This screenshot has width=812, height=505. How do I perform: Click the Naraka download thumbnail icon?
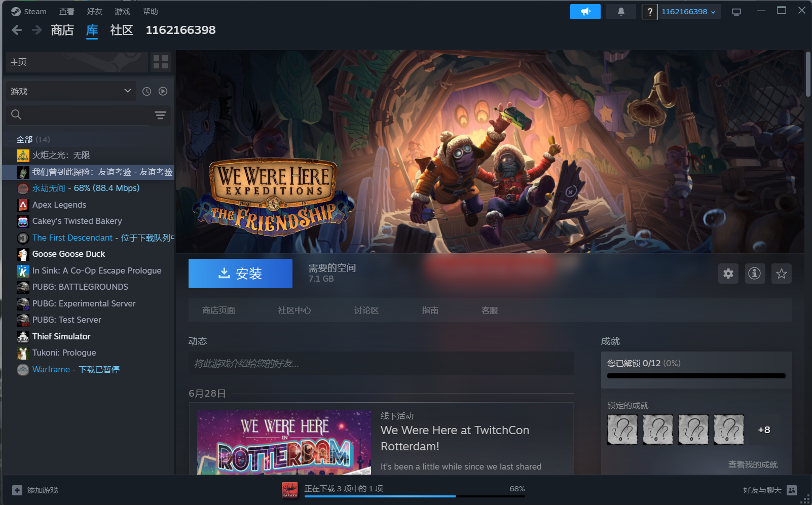tap(290, 490)
